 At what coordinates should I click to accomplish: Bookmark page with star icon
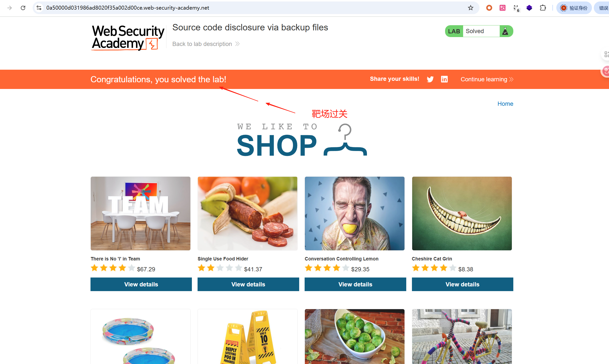click(x=471, y=8)
